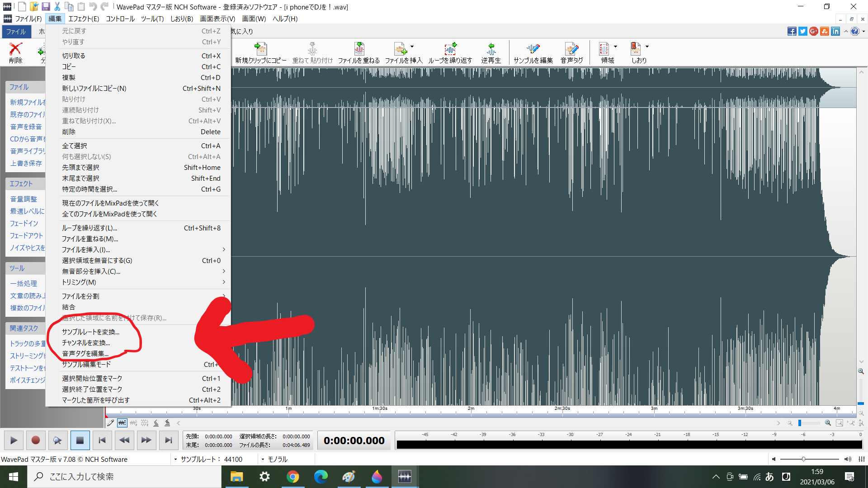Open the Tools menu in menu bar

(x=152, y=19)
